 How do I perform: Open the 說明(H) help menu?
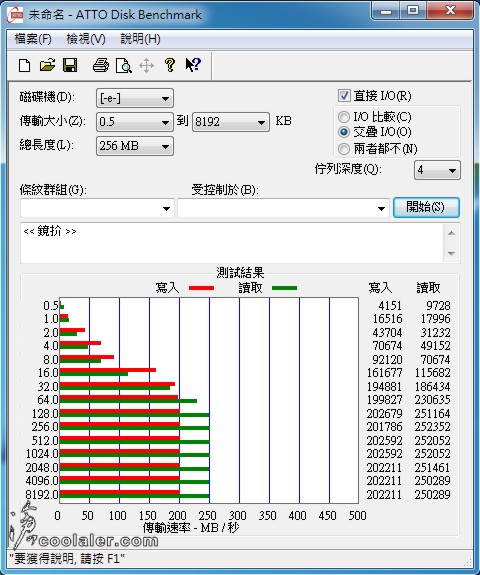pos(140,39)
